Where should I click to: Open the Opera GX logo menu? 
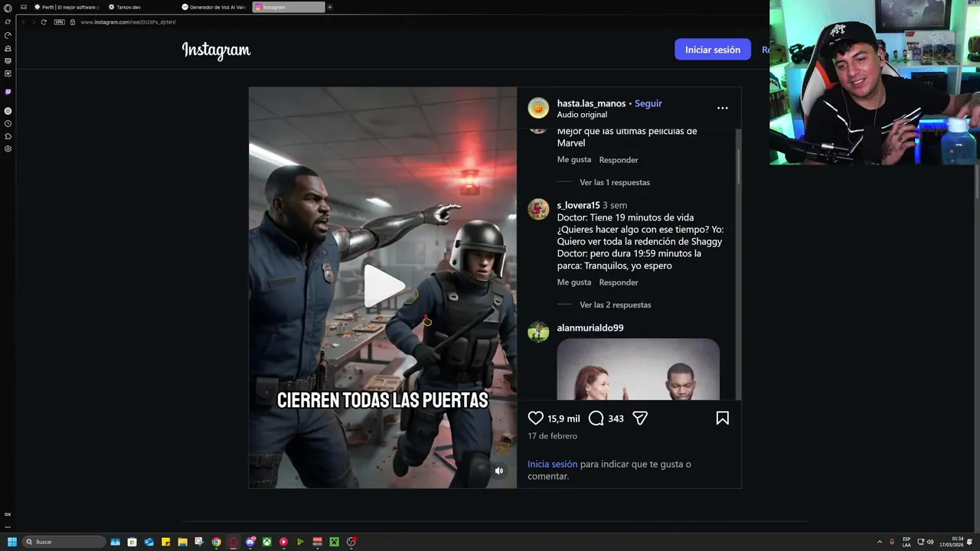coord(8,8)
